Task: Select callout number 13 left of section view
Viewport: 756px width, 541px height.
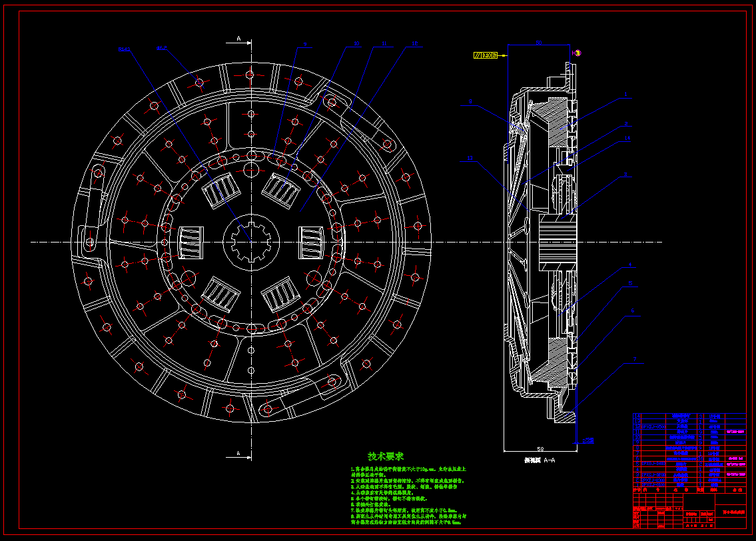Action: click(470, 158)
